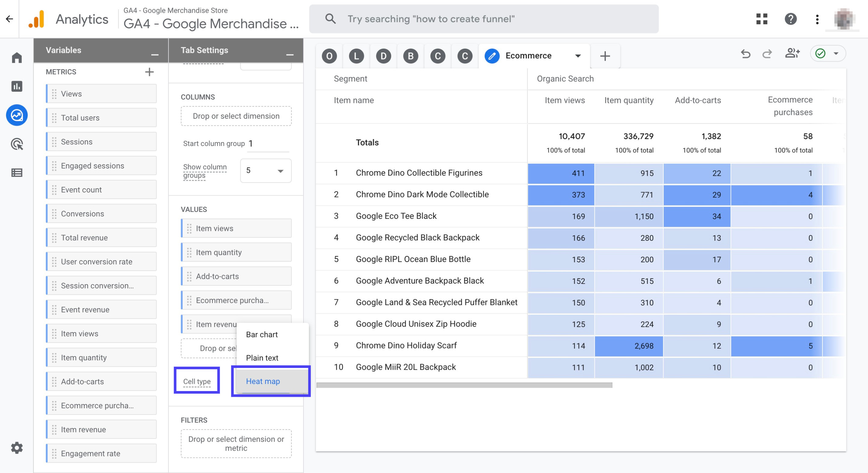Open the Configure table icon in sidebar
This screenshot has height=473, width=868.
17,173
